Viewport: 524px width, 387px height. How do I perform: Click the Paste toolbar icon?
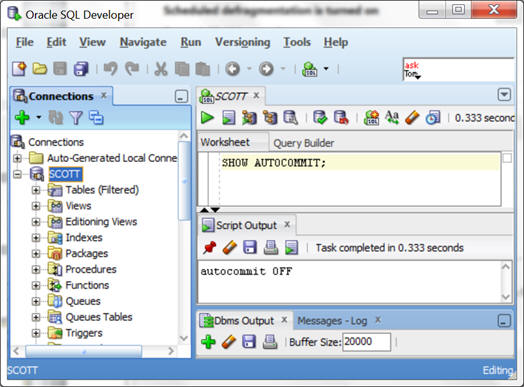(203, 69)
